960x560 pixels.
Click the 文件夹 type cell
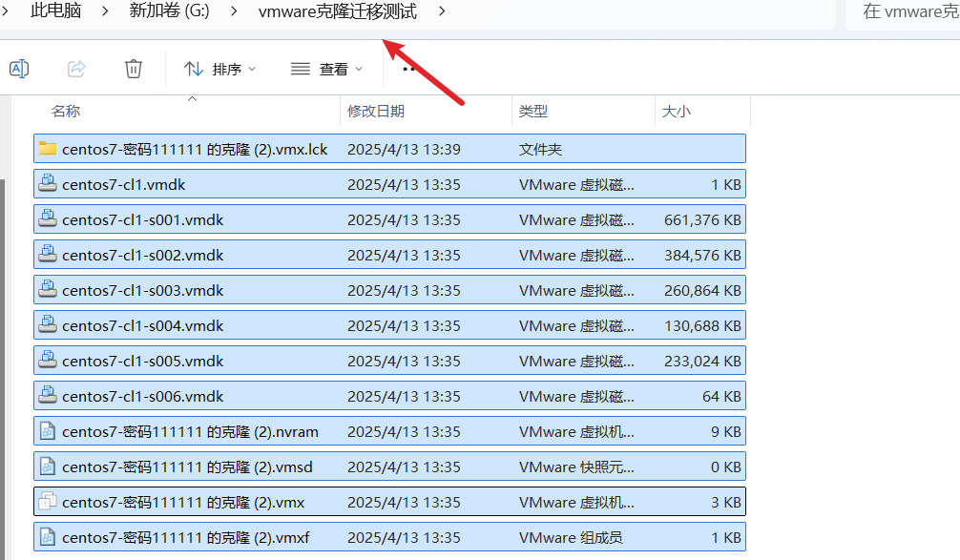tap(540, 150)
